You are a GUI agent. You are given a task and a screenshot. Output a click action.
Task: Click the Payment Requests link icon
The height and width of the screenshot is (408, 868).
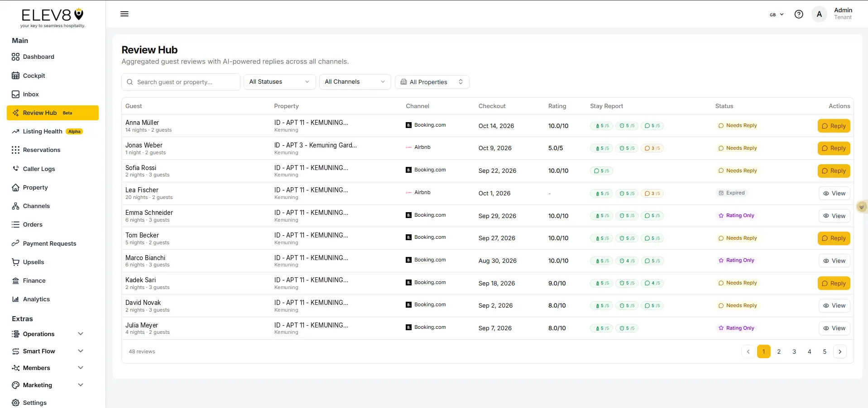click(x=15, y=243)
